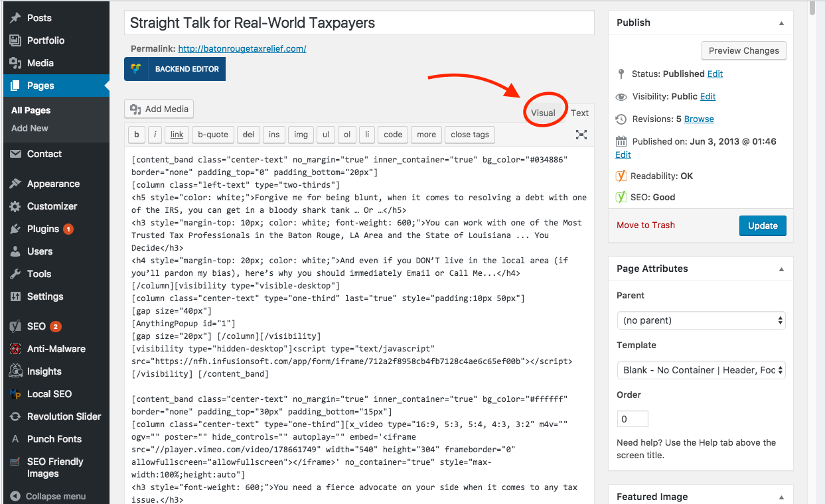Click the Pages icon in sidebar
Image resolution: width=825 pixels, height=504 pixels.
coord(15,86)
